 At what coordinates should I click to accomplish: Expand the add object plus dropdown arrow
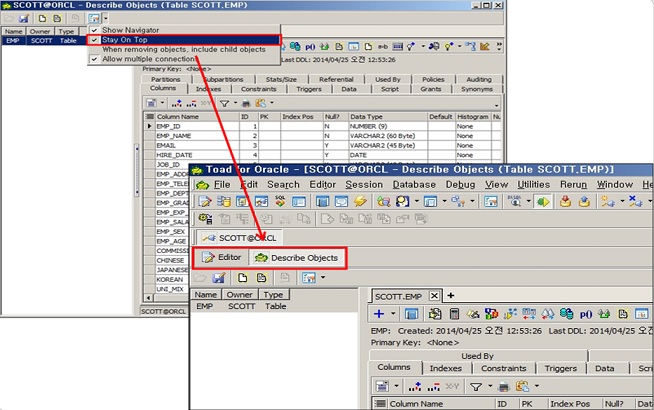(x=392, y=314)
